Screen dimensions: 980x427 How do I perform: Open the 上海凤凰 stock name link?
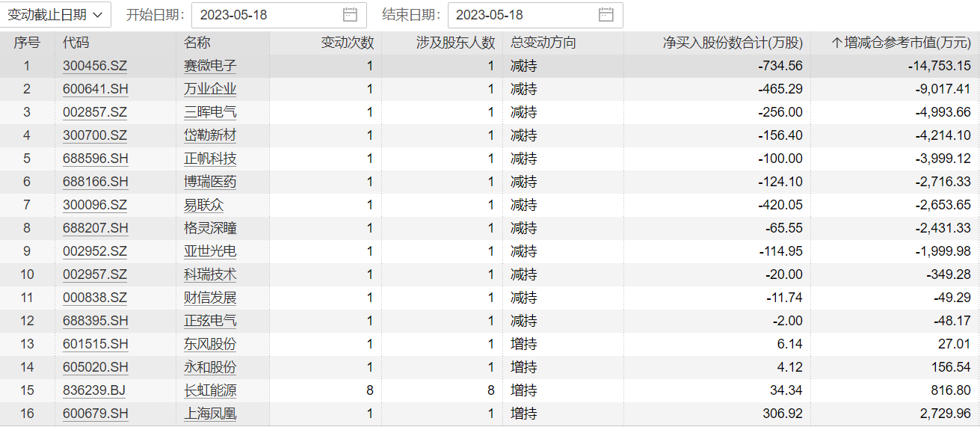coord(210,414)
